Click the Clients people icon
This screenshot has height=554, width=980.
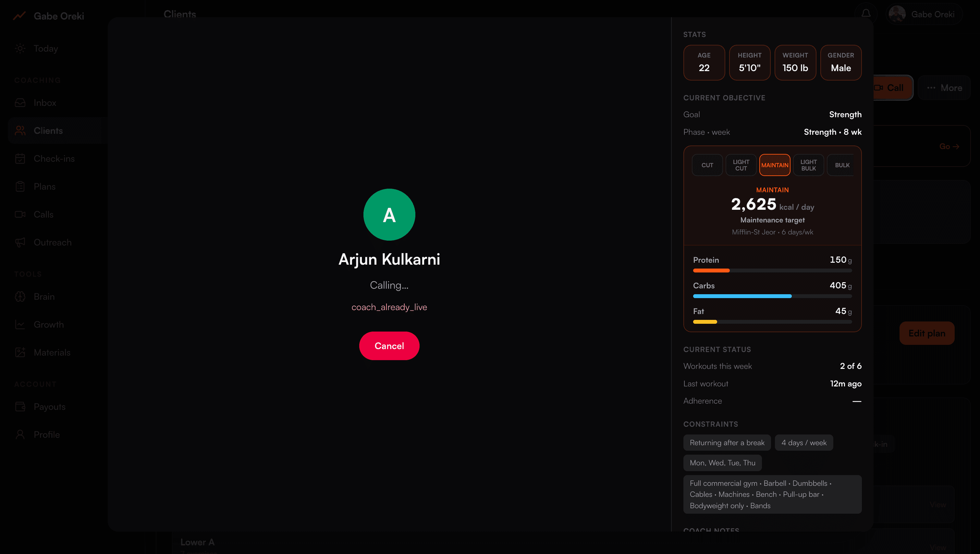20,131
